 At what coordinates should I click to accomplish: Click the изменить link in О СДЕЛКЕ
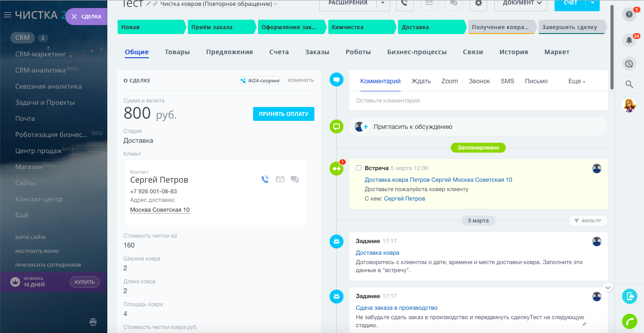(301, 80)
